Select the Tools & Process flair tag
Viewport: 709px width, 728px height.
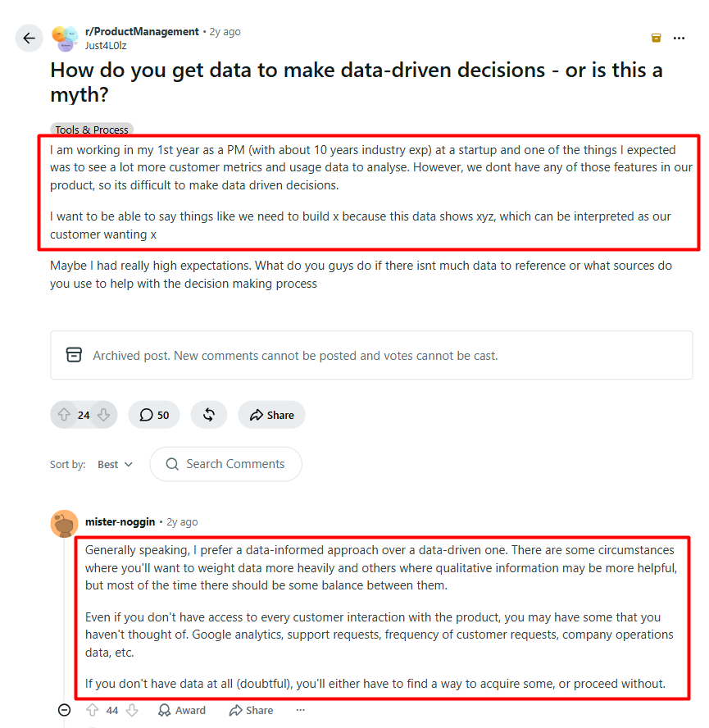92,130
